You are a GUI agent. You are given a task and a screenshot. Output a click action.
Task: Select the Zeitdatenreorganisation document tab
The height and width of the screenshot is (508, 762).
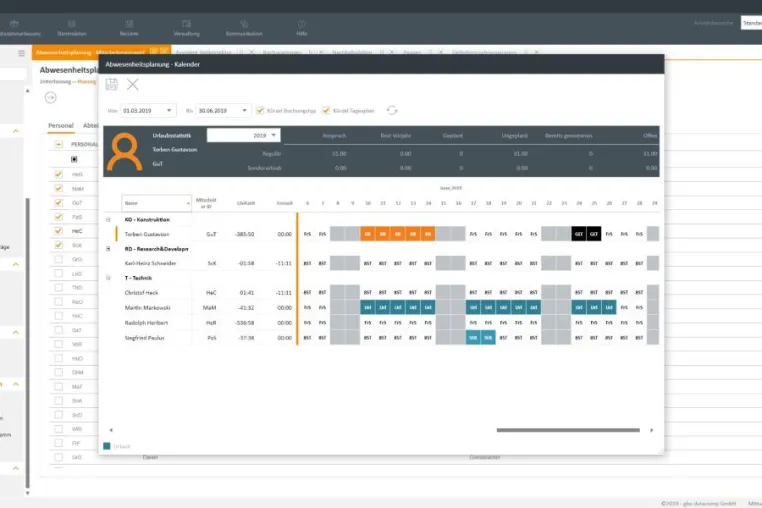pos(484,52)
